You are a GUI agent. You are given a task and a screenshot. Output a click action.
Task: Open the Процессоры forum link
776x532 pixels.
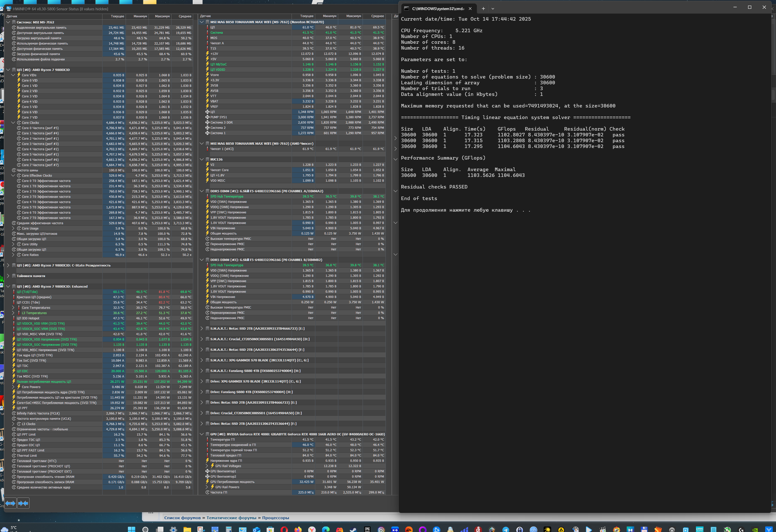[275, 518]
